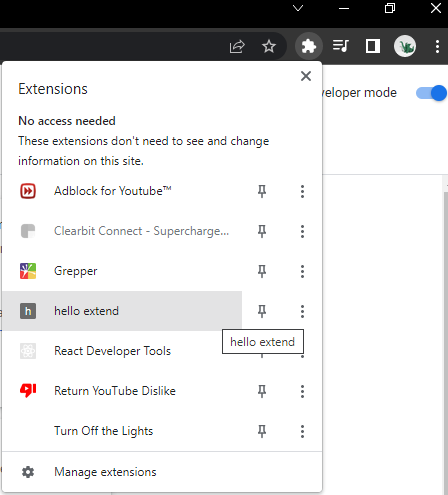
Task: Close the Extensions popup
Action: pyautogui.click(x=306, y=76)
